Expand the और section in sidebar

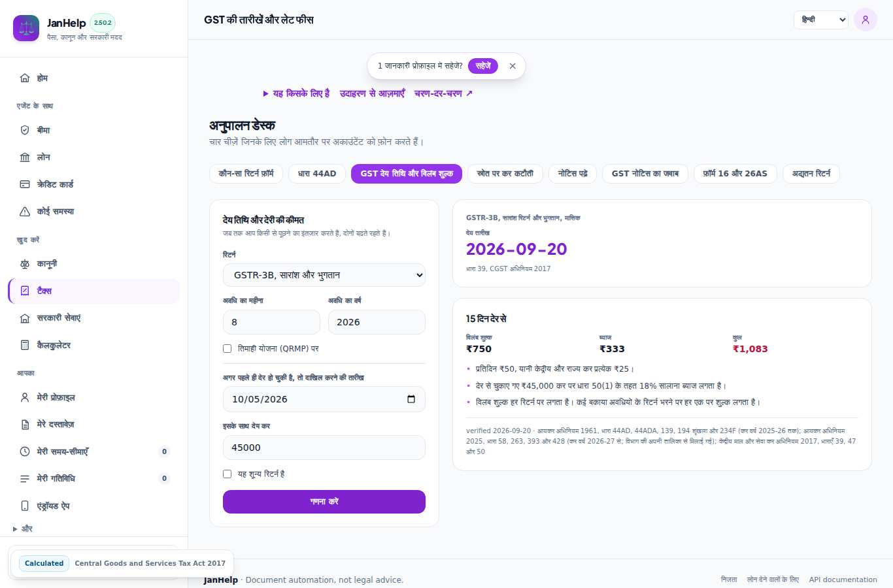[23, 529]
